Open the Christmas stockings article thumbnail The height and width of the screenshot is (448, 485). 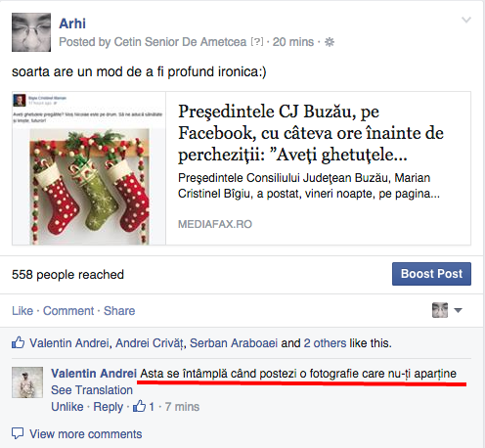click(x=89, y=168)
